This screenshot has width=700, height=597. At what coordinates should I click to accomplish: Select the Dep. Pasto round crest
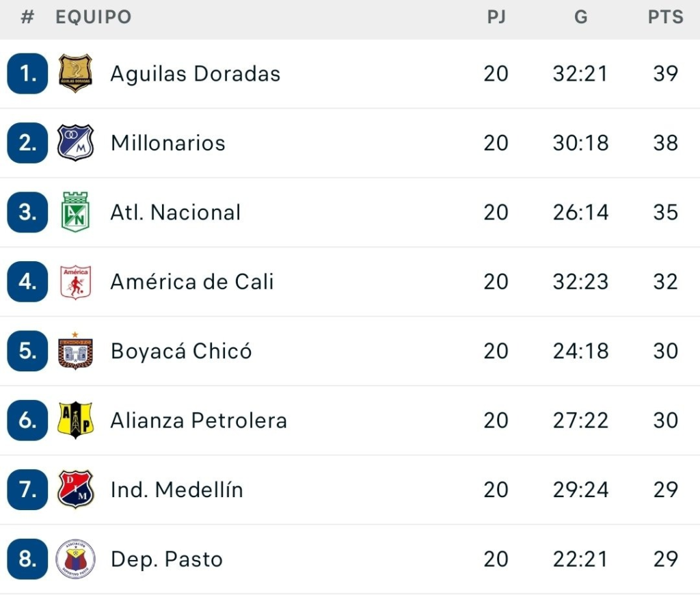click(x=75, y=559)
